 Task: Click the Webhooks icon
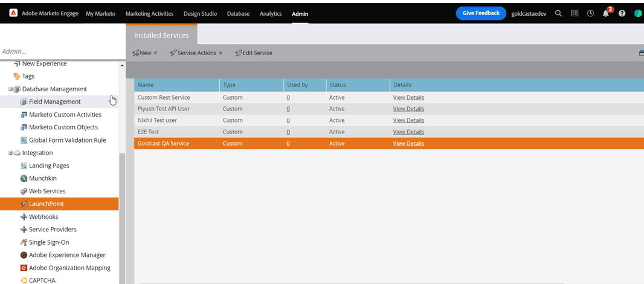24,216
